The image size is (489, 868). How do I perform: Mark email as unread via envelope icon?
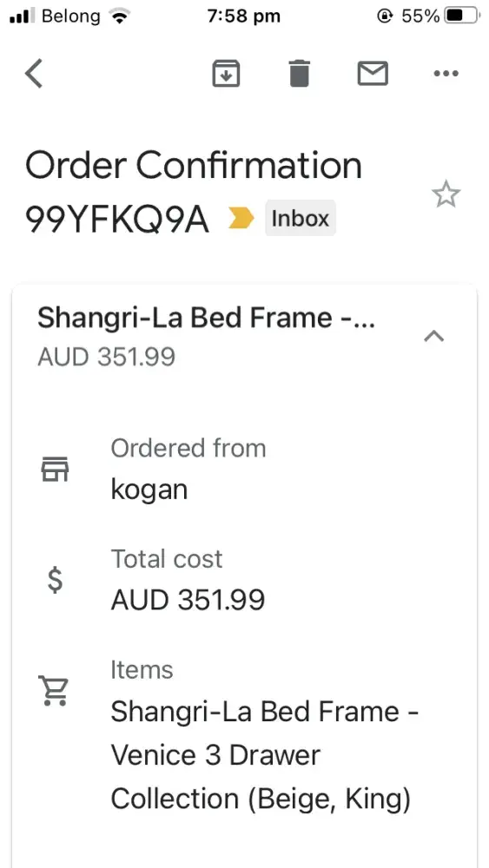click(x=373, y=73)
